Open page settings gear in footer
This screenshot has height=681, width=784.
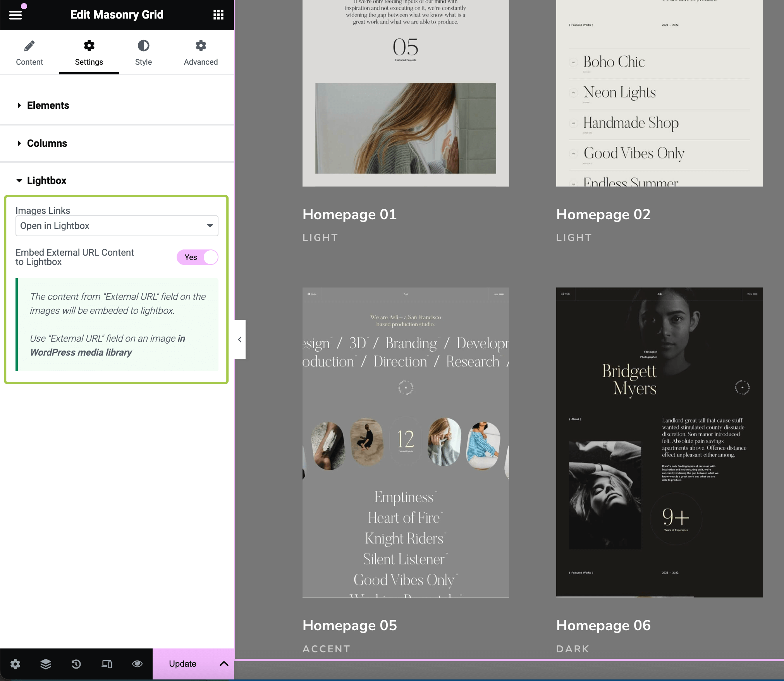15,664
